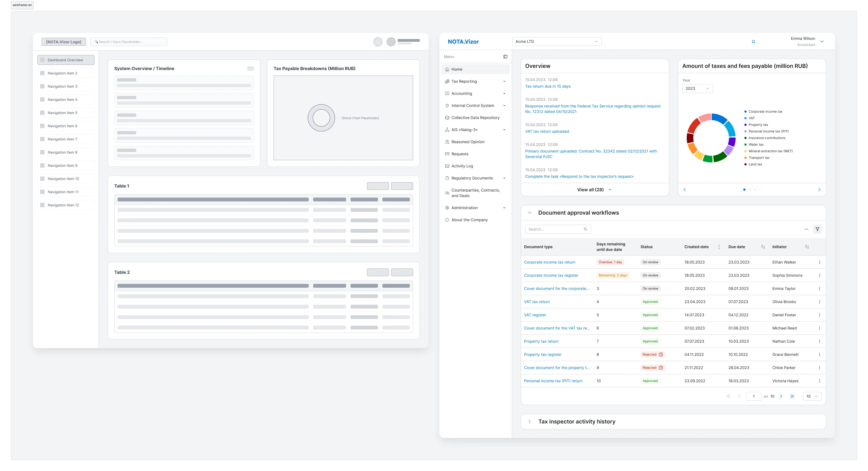Viewport: 868px width, 471px height.
Task: Click the Created date column options dots
Action: click(719, 247)
